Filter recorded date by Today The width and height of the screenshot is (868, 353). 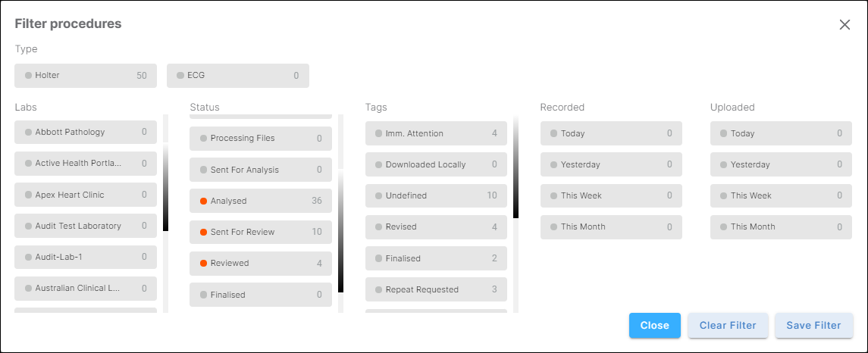click(611, 133)
